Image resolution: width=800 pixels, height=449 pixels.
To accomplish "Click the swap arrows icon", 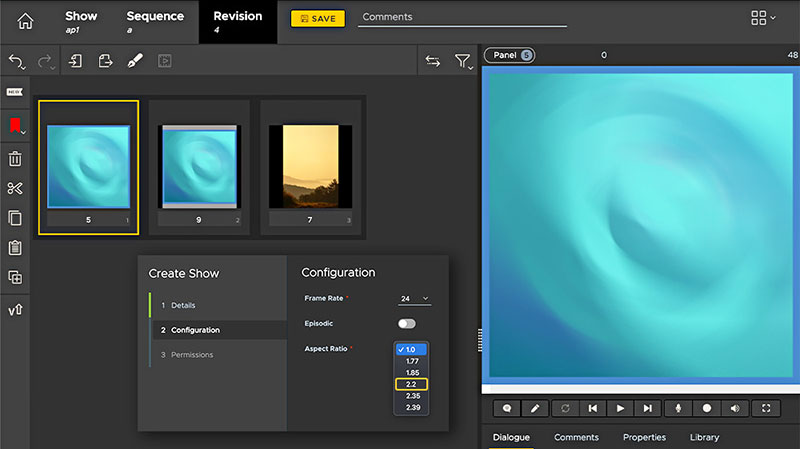I will click(x=433, y=61).
